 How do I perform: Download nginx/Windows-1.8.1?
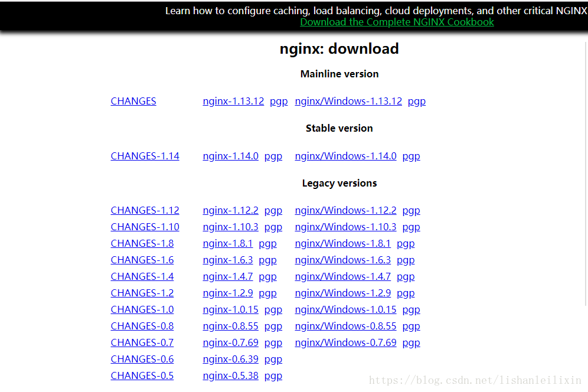pos(343,243)
